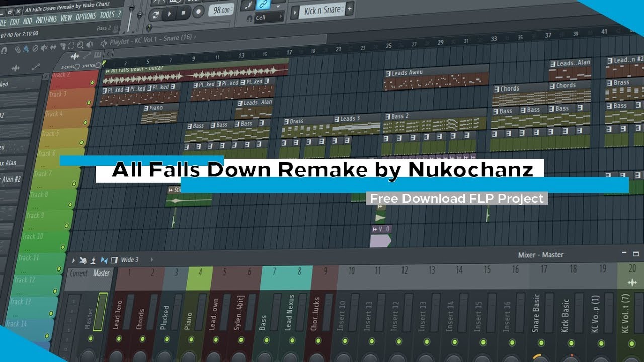Screen dimensions: 644x362
Task: Select the playlist Mute tool
Action: pyautogui.click(x=44, y=48)
